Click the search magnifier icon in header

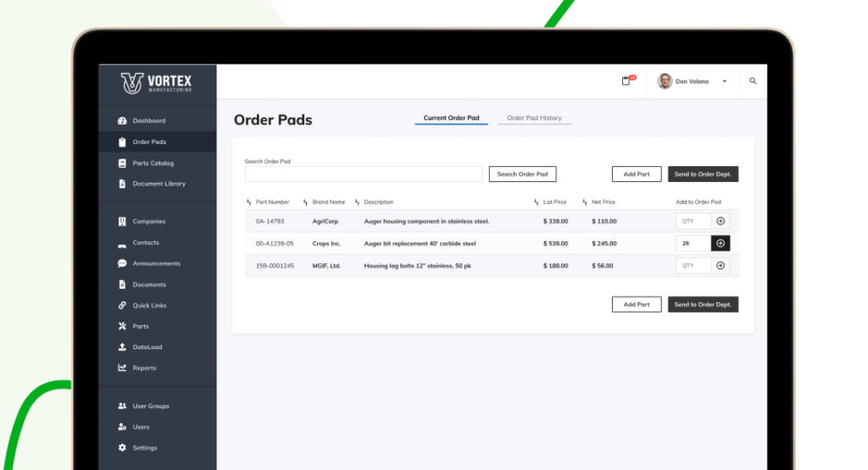click(753, 81)
